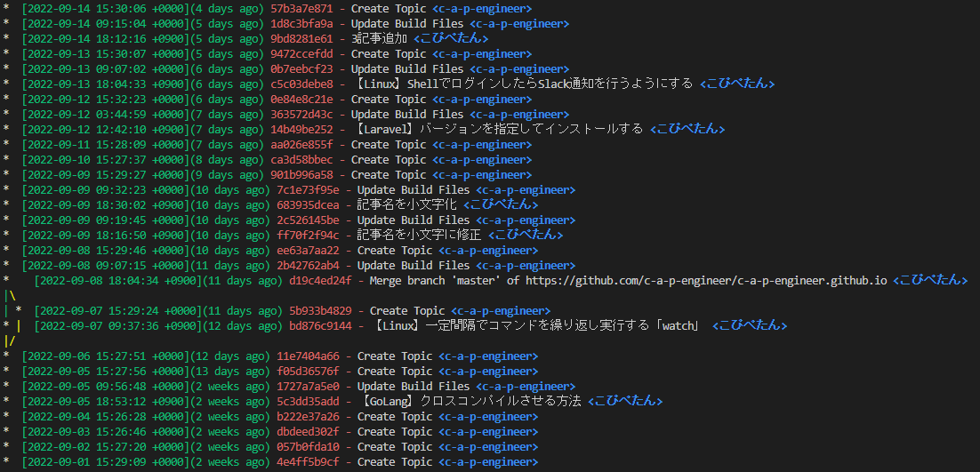Select merge commit hash d19c4ed24f
Viewport: 980px width, 472px height.
click(320, 280)
